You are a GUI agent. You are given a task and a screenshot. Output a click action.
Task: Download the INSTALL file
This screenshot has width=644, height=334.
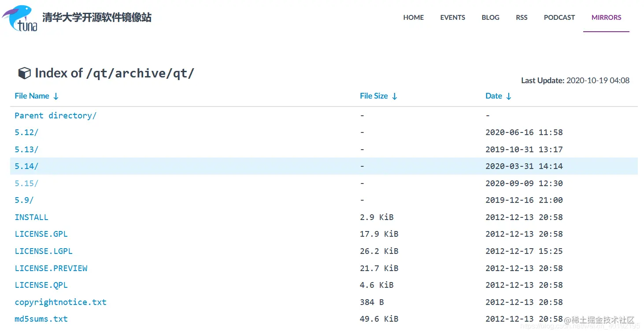point(31,217)
